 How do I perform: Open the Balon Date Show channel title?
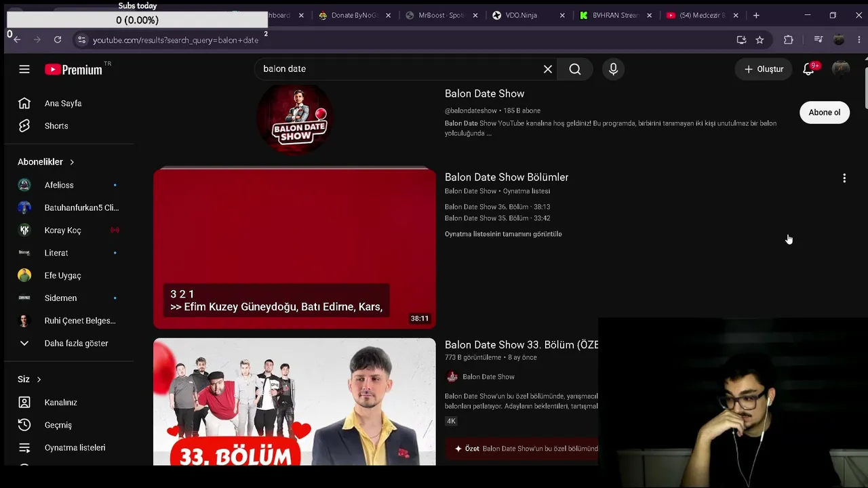(x=485, y=94)
